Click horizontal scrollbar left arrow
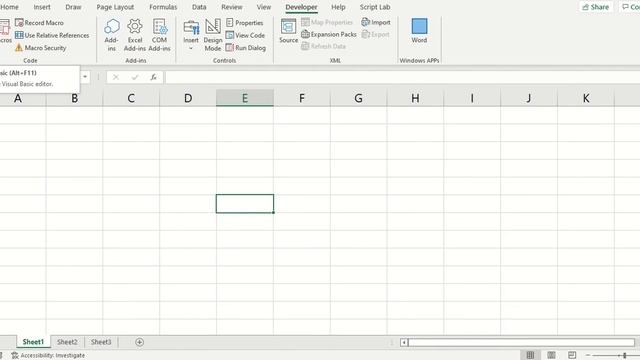 click(404, 342)
